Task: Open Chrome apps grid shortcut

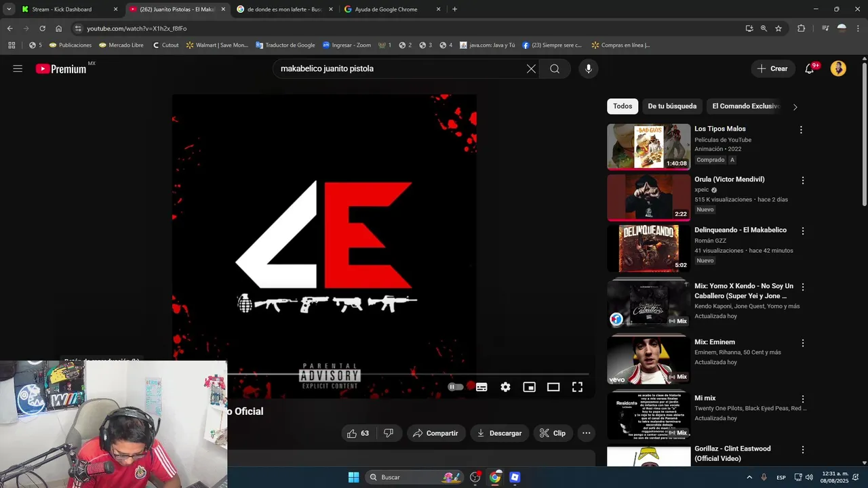Action: [12, 45]
